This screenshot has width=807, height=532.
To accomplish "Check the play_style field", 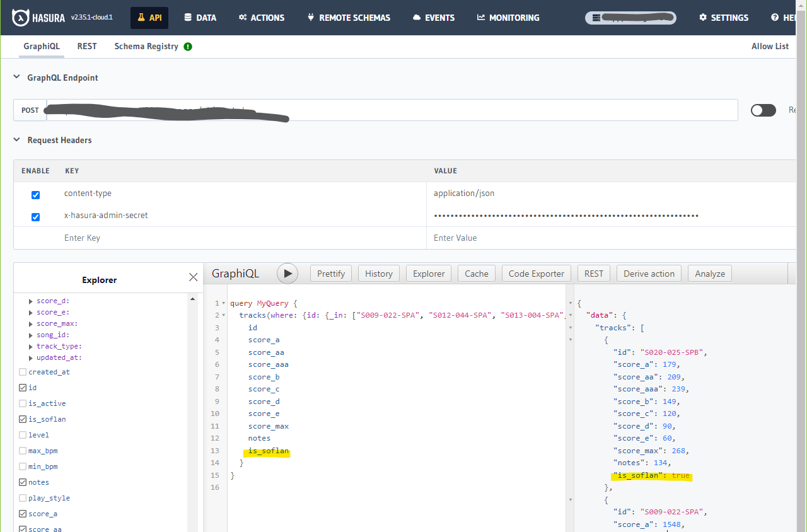I will click(x=23, y=498).
